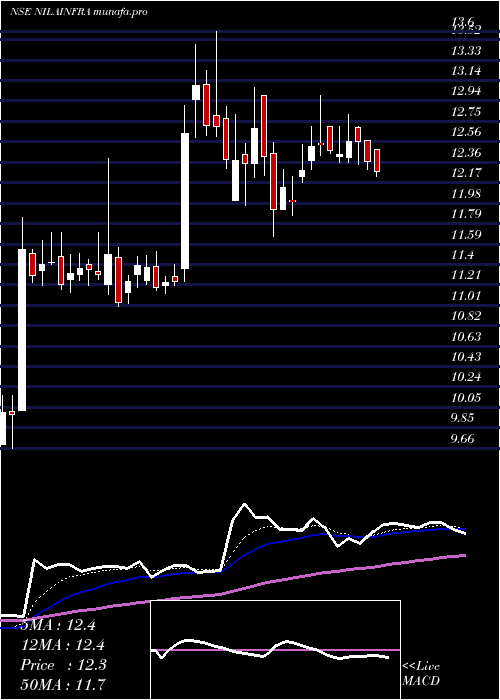Click the last red candle on the chart

pos(377,161)
